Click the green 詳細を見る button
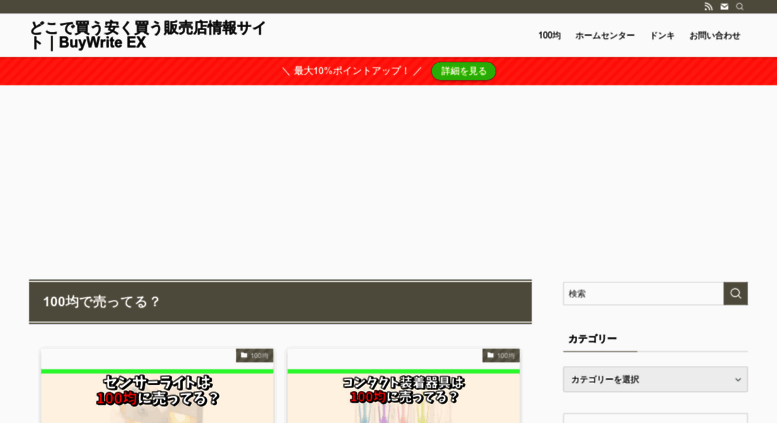The image size is (777, 423). [x=463, y=71]
